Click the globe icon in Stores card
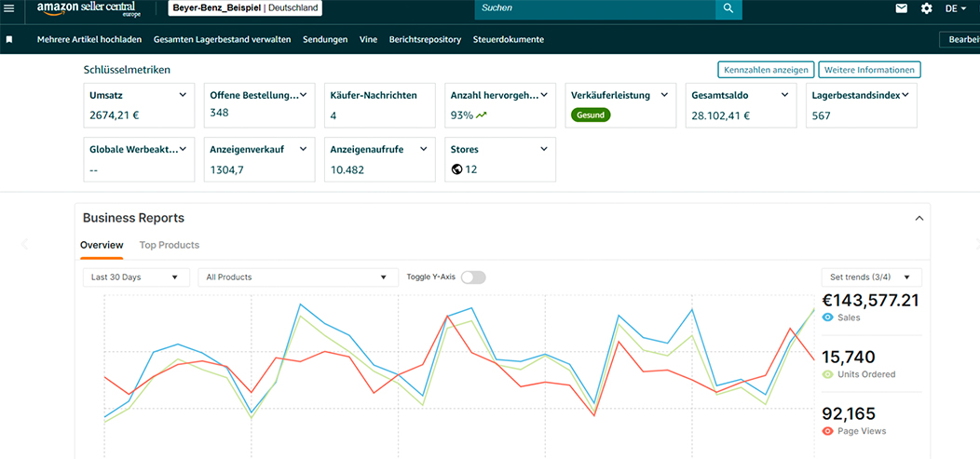Image resolution: width=980 pixels, height=459 pixels. click(x=456, y=169)
